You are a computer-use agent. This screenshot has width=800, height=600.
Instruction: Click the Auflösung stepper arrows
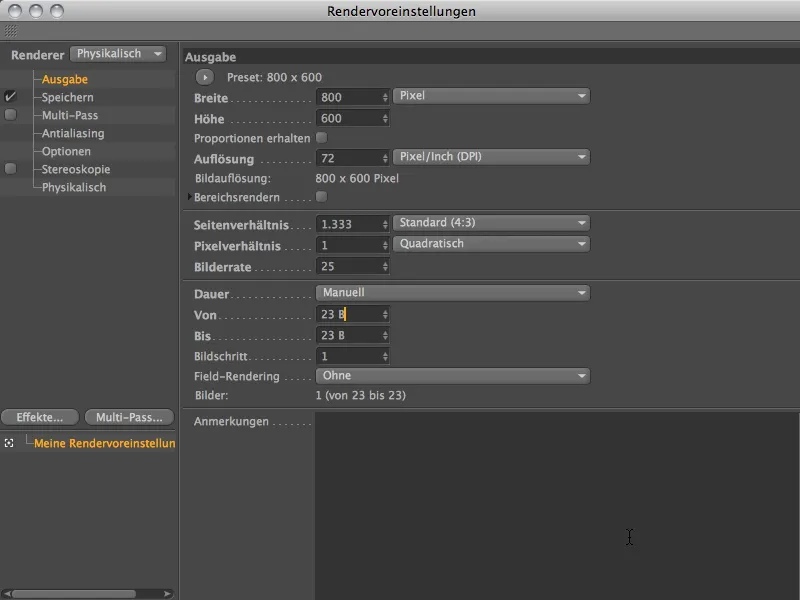(x=385, y=158)
